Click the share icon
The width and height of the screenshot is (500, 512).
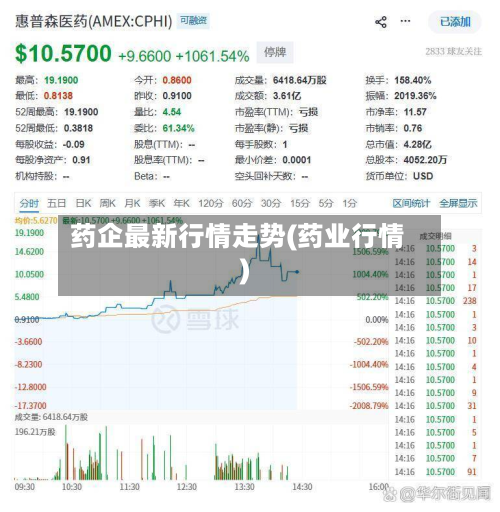tap(381, 22)
